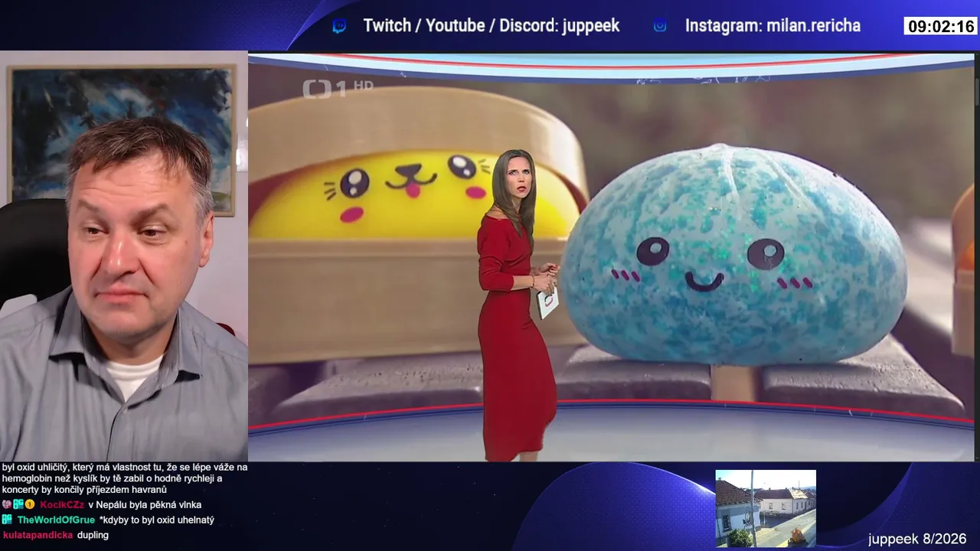Click the chat line starting "hemoglobin než kyslík"
This screenshot has height=551, width=980.
[x=113, y=478]
